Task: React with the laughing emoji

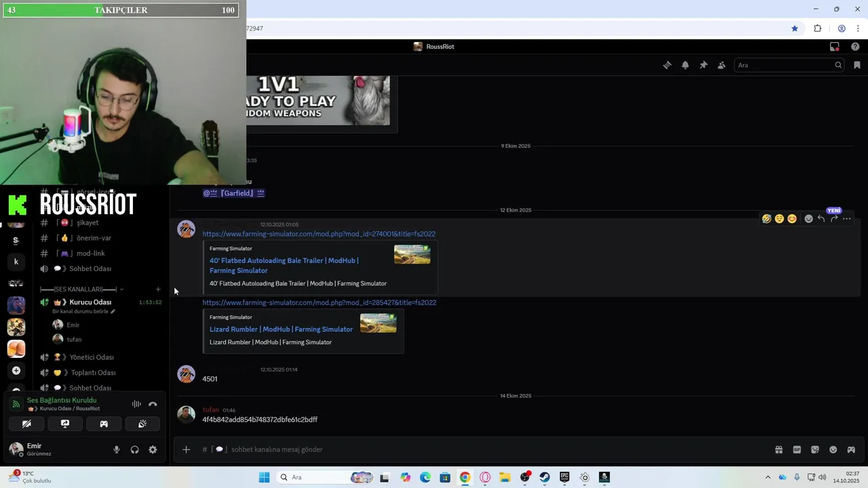Action: [x=766, y=219]
